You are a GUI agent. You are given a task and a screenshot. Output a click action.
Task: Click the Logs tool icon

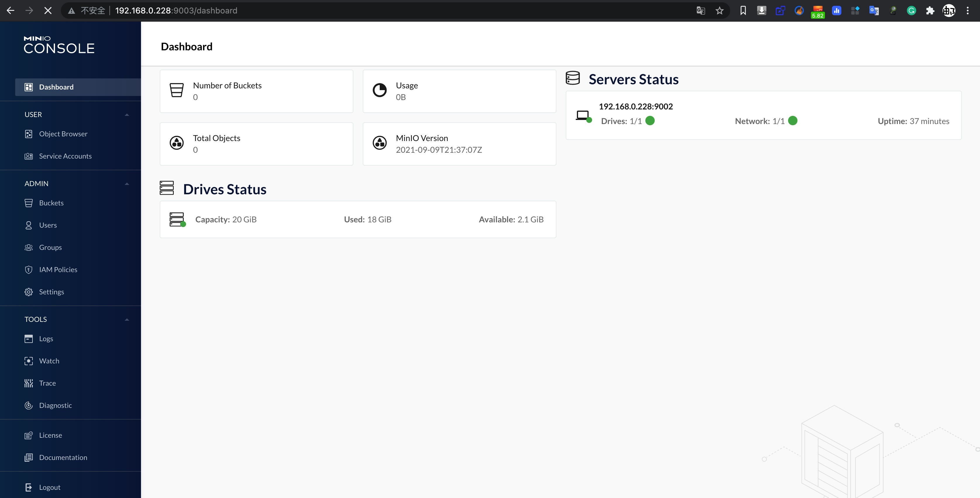pos(29,339)
